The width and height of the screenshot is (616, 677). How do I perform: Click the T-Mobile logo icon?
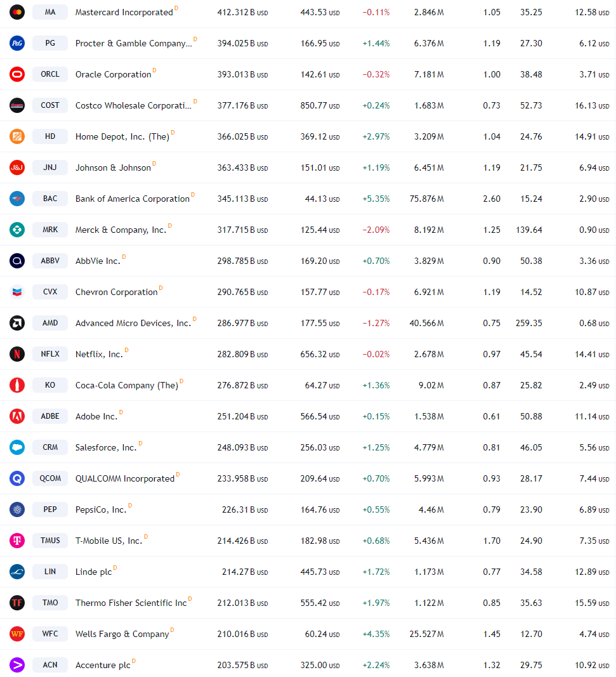(x=17, y=541)
